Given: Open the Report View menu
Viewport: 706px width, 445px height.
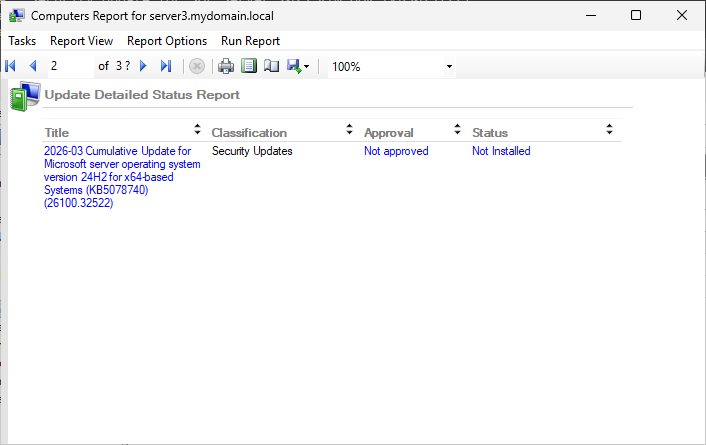Looking at the screenshot, I should (81, 41).
